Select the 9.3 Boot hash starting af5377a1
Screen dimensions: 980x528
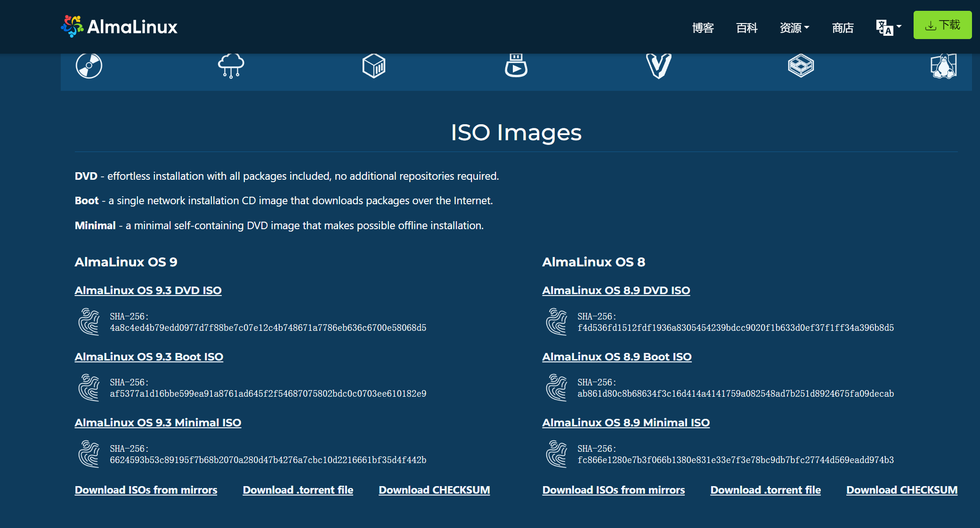point(268,393)
